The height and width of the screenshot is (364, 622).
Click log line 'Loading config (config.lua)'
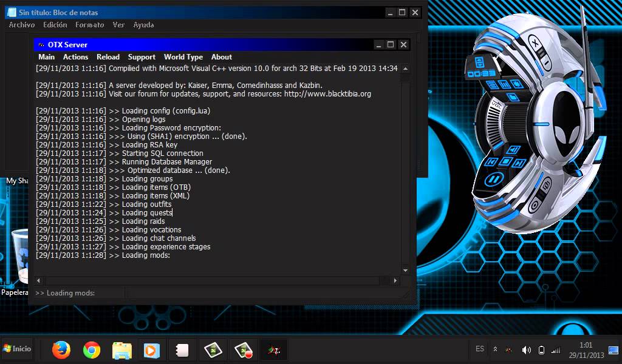tap(123, 111)
